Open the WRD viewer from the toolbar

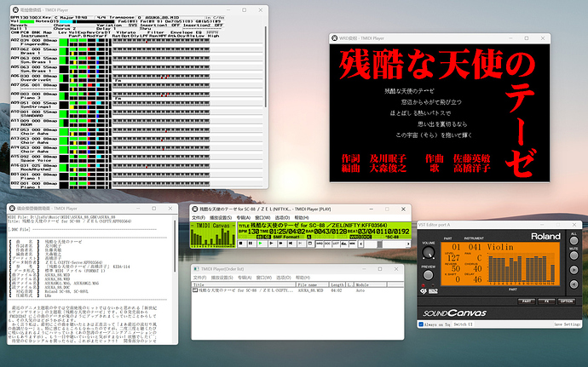tap(320, 244)
